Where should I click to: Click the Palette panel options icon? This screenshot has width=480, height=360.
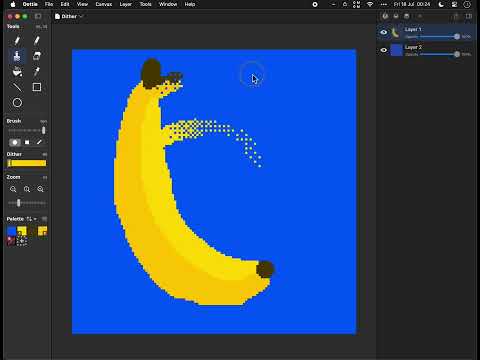(x=44, y=219)
